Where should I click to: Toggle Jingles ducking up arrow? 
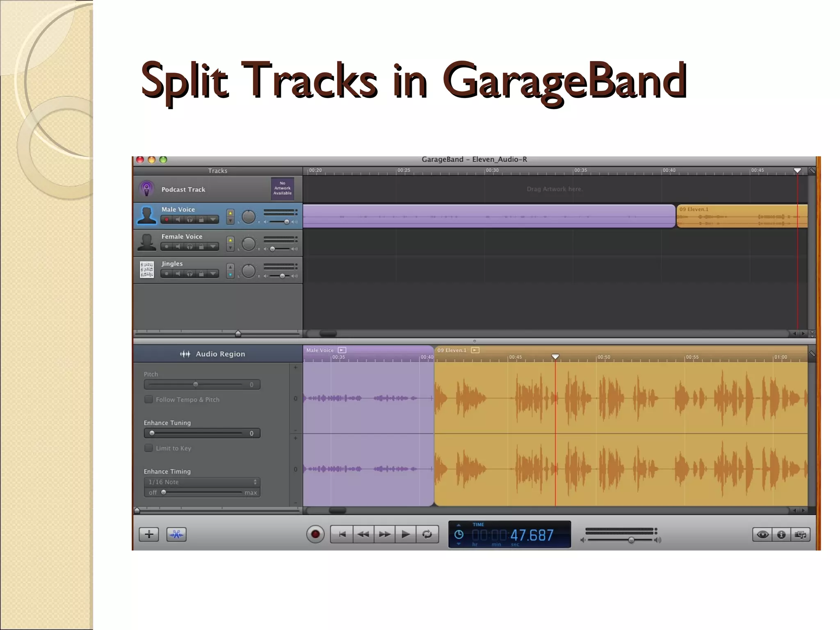[x=231, y=267]
